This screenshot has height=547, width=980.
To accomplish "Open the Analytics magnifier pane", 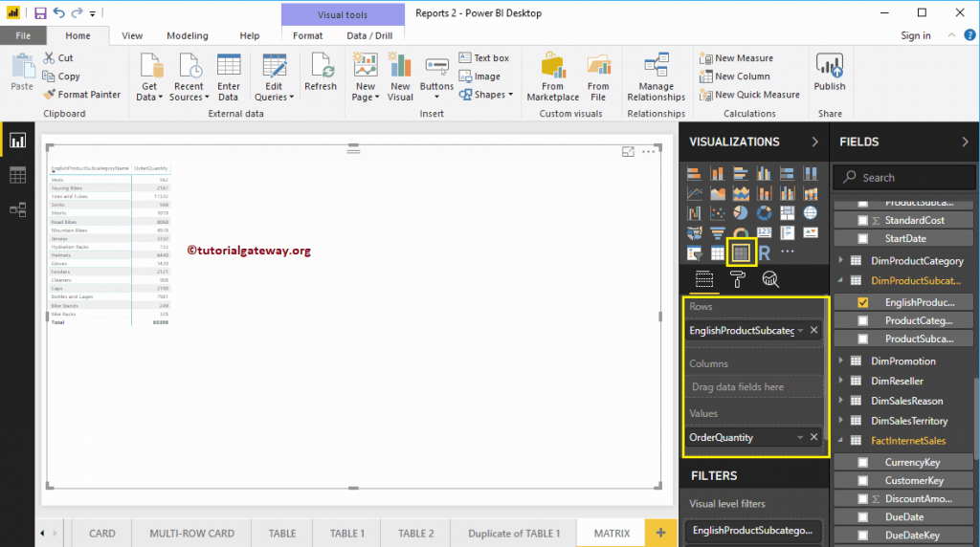I will tap(769, 279).
